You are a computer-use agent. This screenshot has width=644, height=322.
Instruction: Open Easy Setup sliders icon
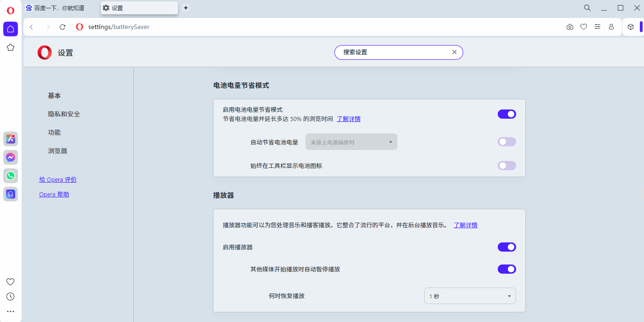click(598, 27)
